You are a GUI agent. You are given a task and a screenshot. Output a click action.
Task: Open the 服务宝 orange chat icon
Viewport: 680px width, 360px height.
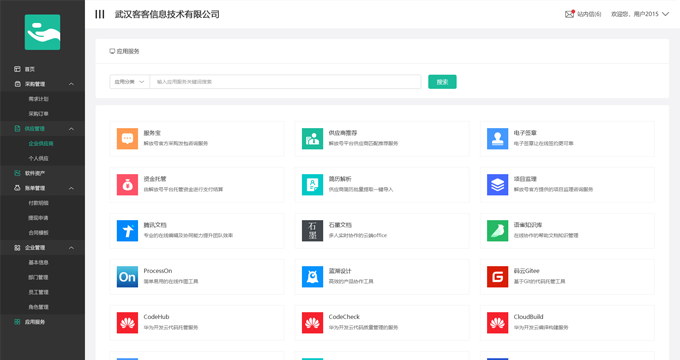128,139
